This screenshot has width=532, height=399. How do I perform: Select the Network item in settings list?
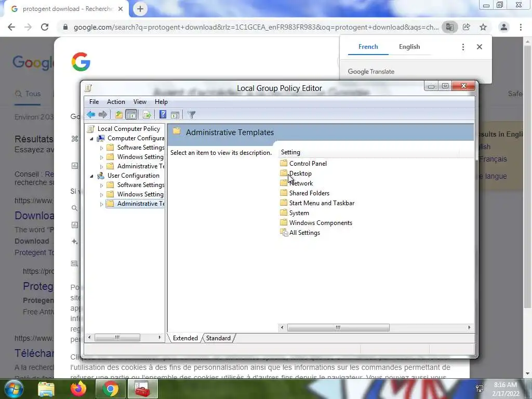[301, 183]
